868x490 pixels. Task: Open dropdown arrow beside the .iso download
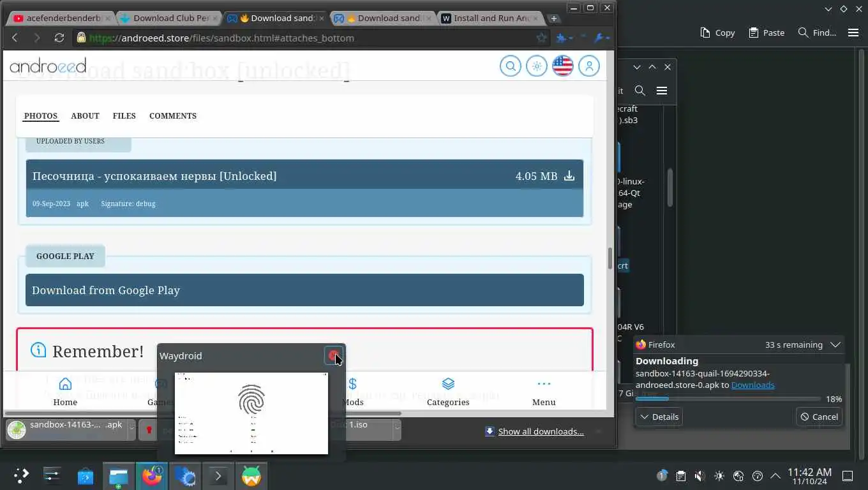(x=397, y=429)
